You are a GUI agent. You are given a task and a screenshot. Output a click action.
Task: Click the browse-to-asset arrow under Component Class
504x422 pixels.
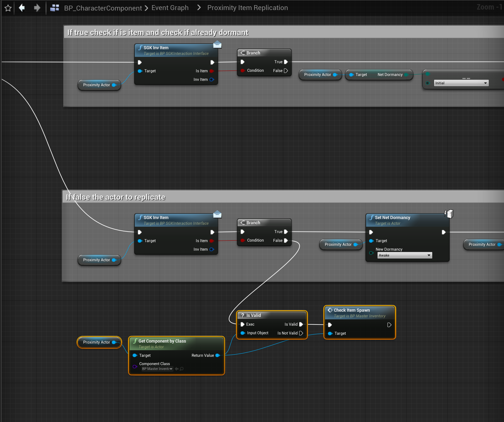tap(177, 369)
